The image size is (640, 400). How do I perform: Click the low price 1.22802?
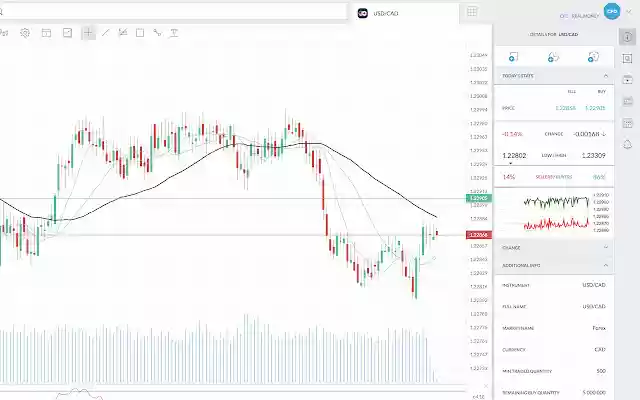pyautogui.click(x=514, y=156)
